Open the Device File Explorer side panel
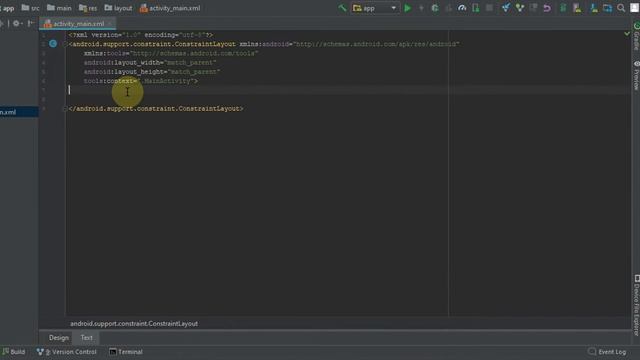This screenshot has height=360, width=640. (636, 305)
